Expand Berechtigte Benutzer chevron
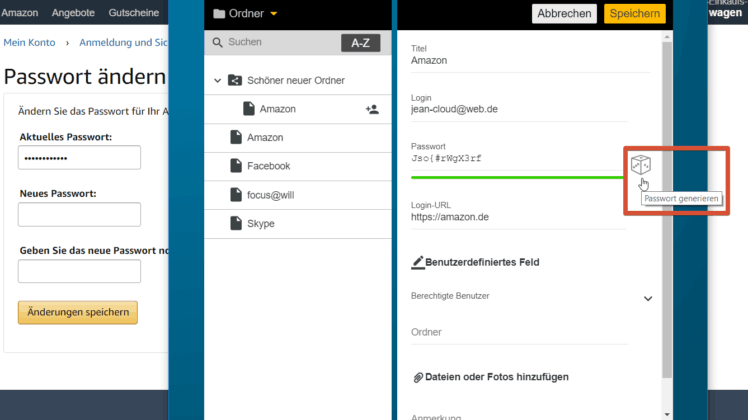 click(648, 299)
